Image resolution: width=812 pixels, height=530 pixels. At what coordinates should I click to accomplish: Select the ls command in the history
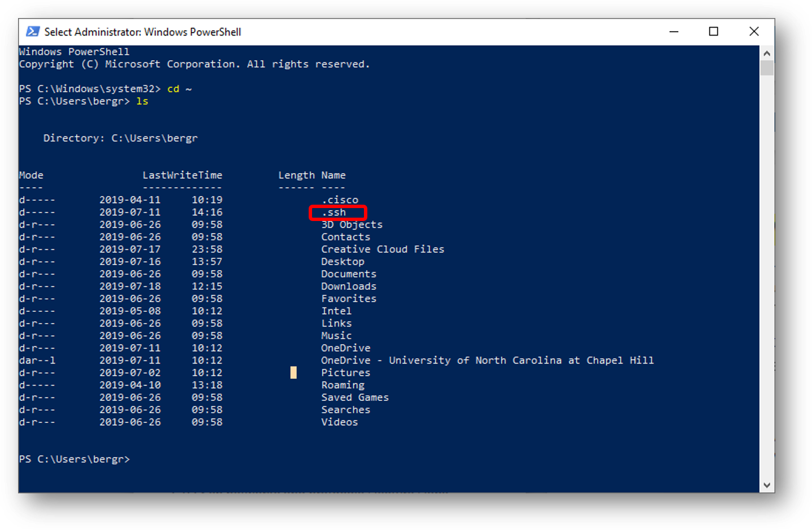(142, 101)
